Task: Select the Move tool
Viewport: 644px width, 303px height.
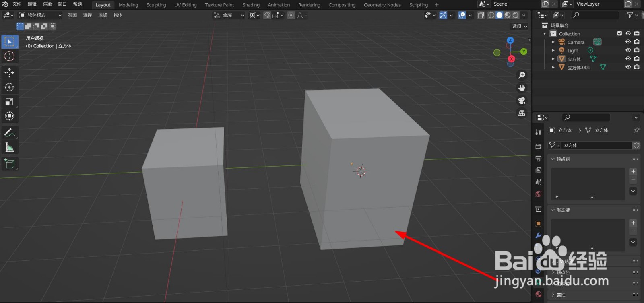Action: [x=10, y=72]
